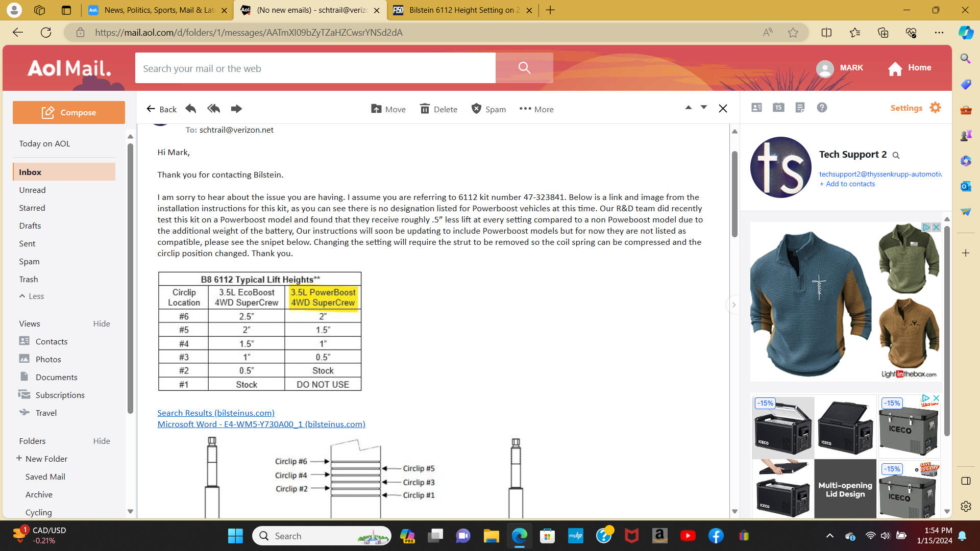Viewport: 980px width, 551px height.
Task: Hide the Views section
Action: tap(102, 323)
